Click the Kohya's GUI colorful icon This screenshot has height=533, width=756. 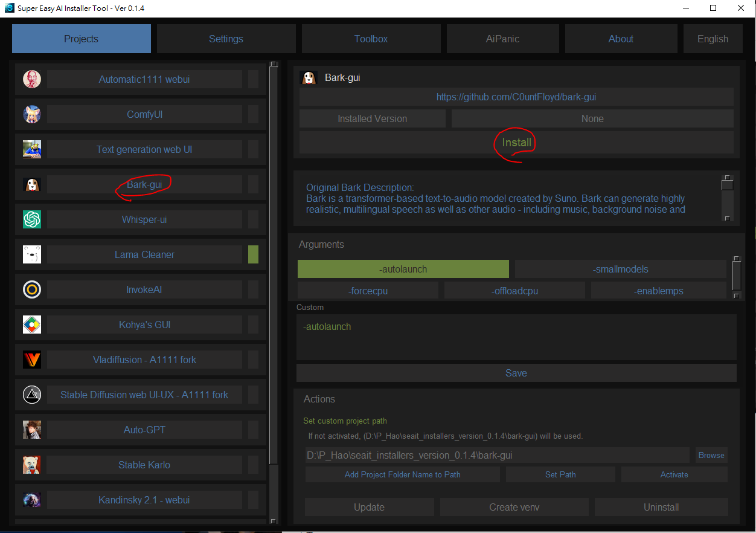(x=32, y=325)
